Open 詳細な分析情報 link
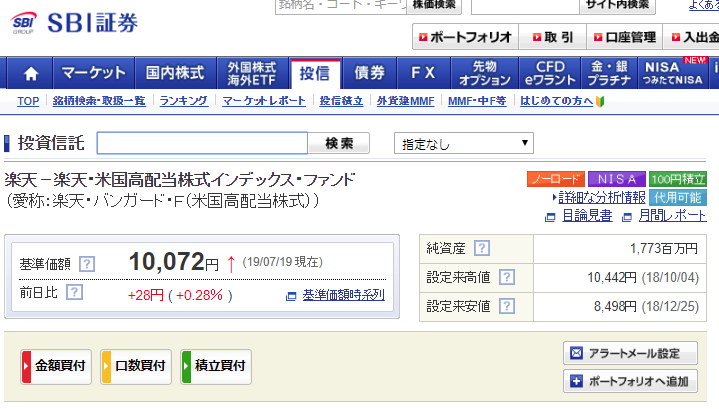 [x=602, y=198]
